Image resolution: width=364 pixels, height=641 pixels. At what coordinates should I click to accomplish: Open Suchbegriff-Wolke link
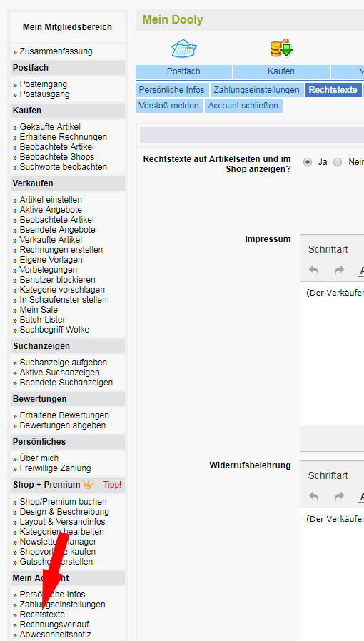click(54, 330)
